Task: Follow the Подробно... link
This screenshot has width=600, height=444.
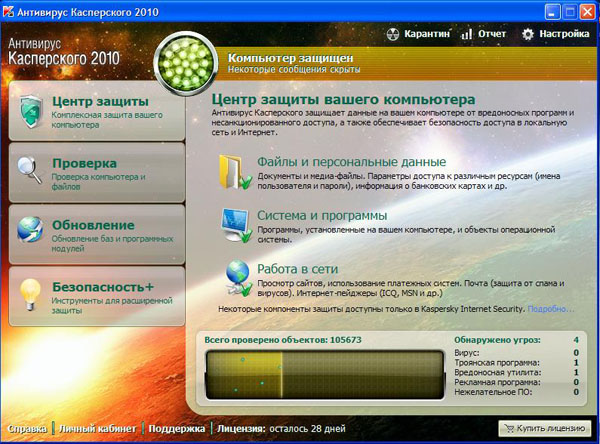Action: [x=551, y=309]
